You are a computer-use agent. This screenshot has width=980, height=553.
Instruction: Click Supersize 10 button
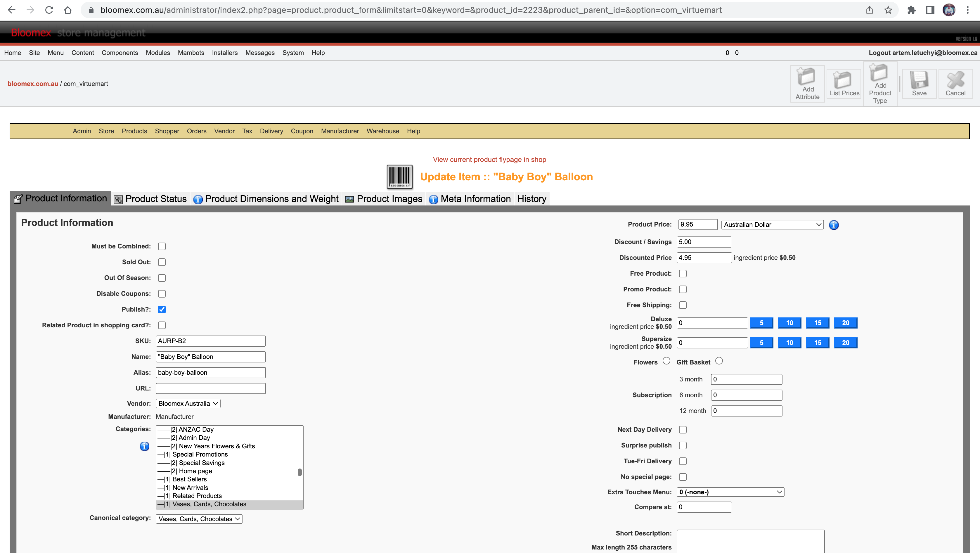point(790,343)
